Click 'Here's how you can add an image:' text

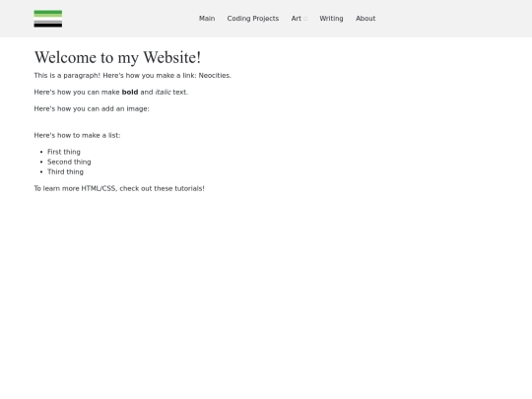pyautogui.click(x=92, y=108)
